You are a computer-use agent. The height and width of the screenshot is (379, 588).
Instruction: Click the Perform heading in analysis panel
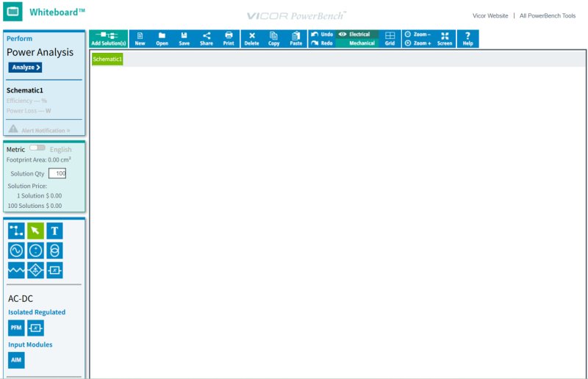19,39
